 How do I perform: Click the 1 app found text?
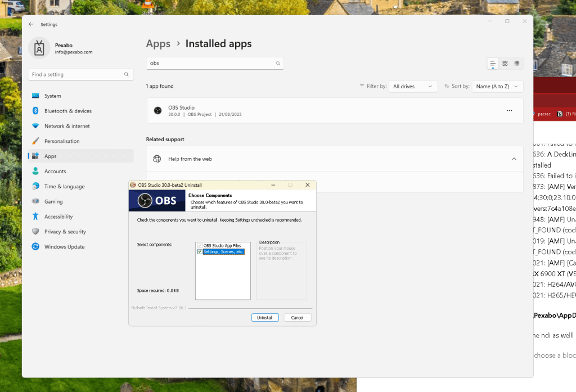160,86
